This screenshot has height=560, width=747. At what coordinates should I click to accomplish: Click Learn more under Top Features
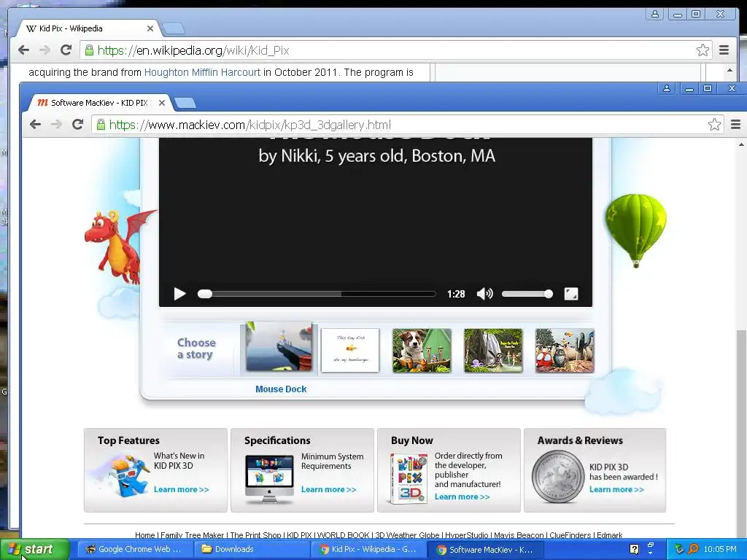(181, 489)
